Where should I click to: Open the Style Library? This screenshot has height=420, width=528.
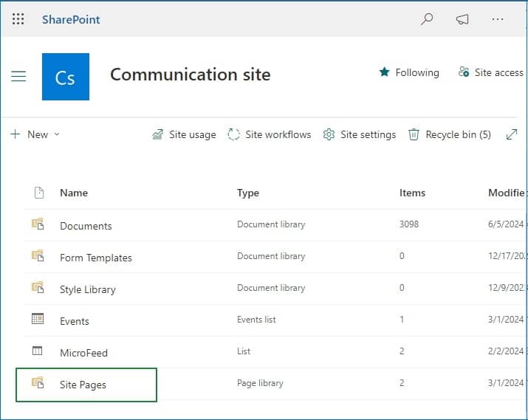click(88, 289)
